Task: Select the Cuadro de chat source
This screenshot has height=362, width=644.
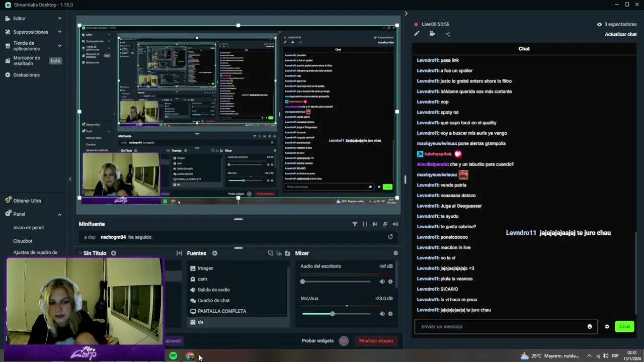Action: coord(237,301)
